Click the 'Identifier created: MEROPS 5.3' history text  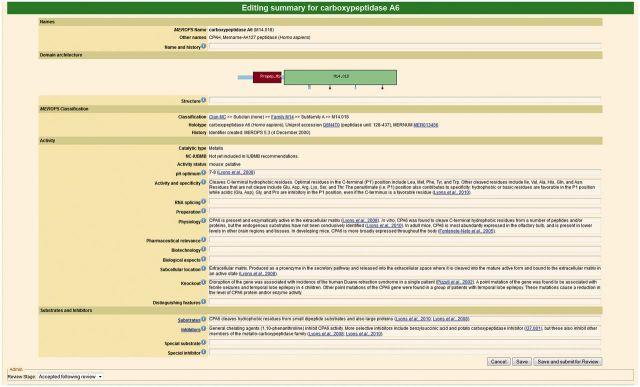click(260, 133)
